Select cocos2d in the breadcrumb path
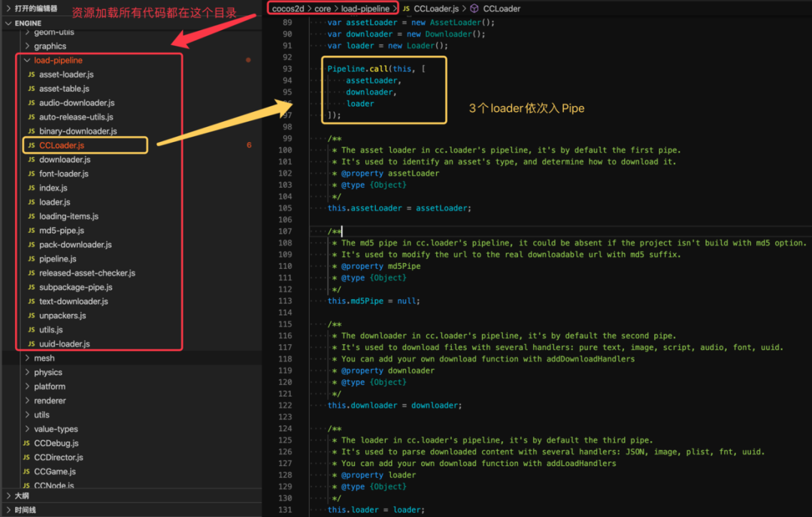 [x=288, y=9]
